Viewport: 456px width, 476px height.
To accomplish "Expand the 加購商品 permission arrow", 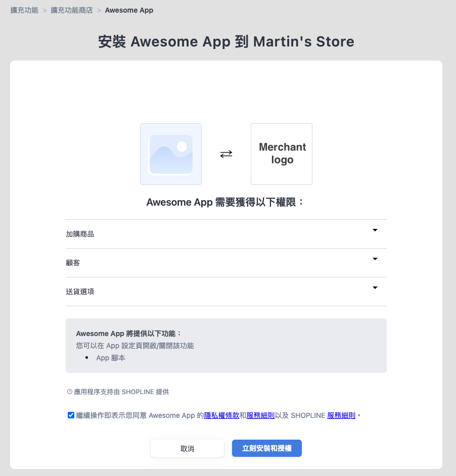I will click(x=375, y=230).
